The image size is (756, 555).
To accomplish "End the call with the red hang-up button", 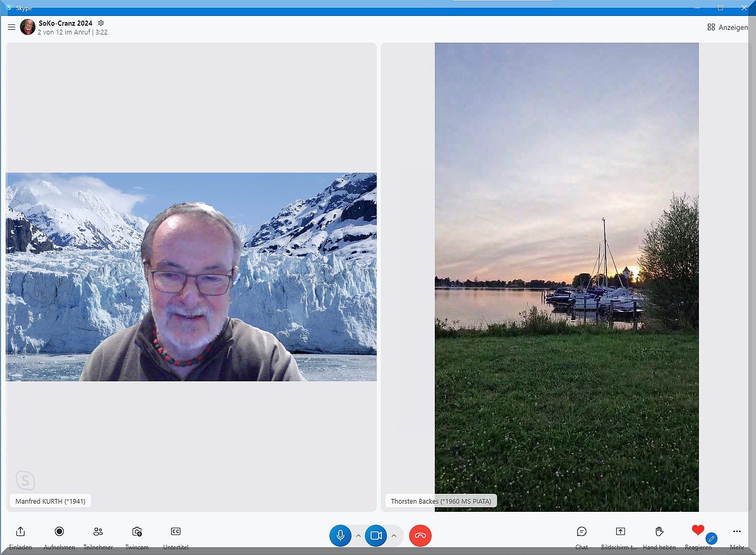I will [420, 535].
